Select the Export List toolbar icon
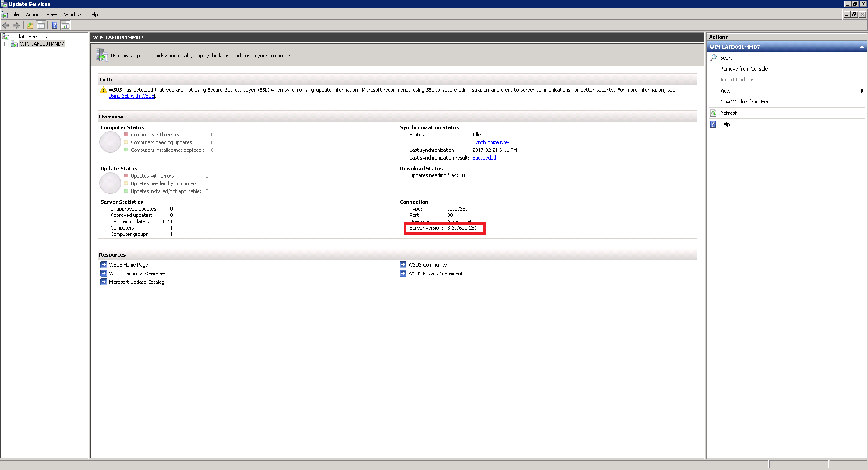The height and width of the screenshot is (470, 868). 30,25
